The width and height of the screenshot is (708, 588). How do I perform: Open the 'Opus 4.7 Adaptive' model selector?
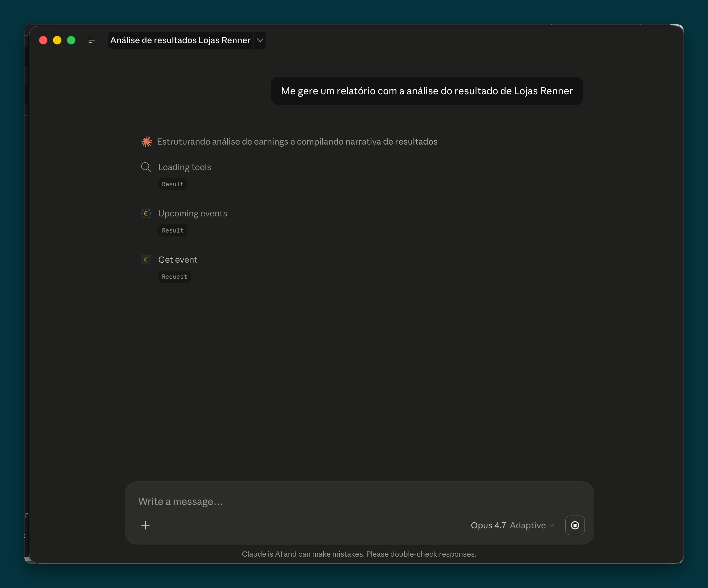pyautogui.click(x=512, y=525)
